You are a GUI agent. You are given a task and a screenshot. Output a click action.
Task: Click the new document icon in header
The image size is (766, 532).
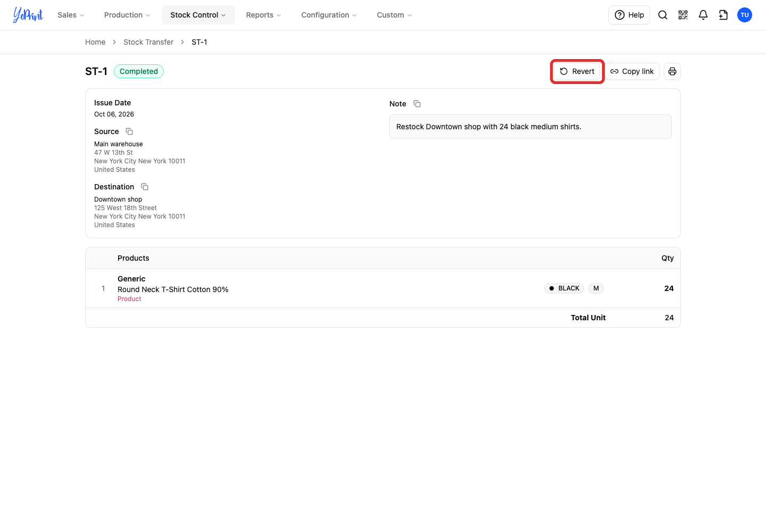click(723, 15)
